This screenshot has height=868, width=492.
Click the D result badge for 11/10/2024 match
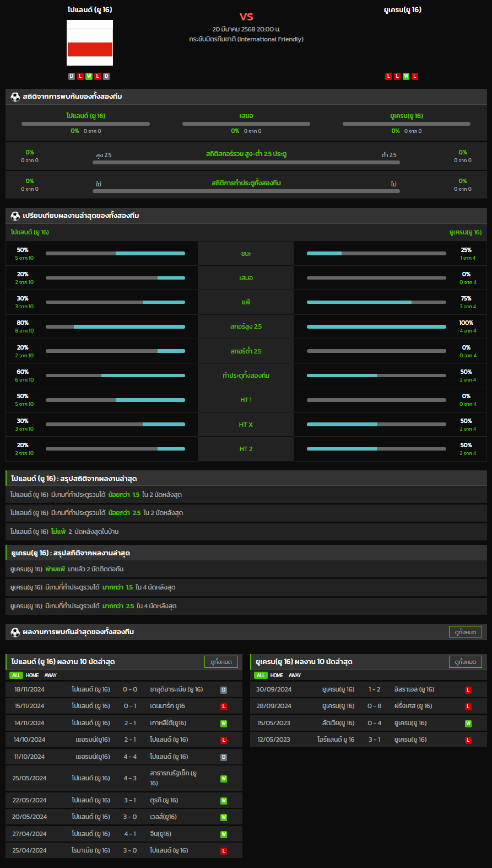[x=224, y=757]
